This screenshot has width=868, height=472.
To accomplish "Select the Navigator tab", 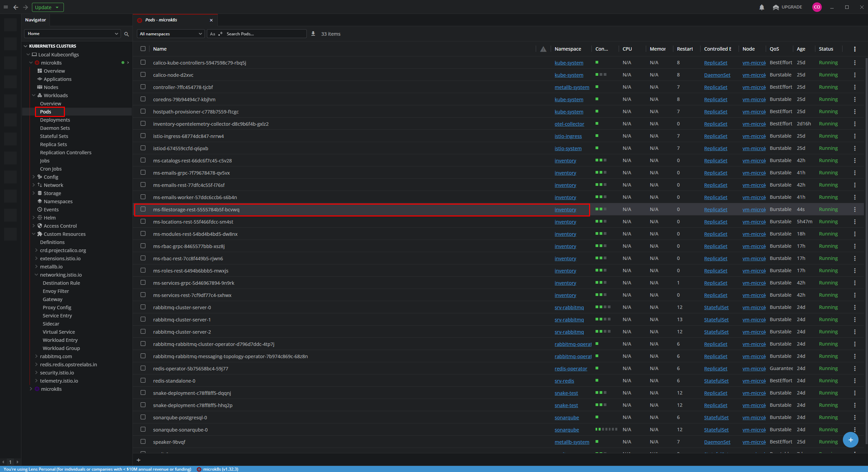I will (36, 20).
